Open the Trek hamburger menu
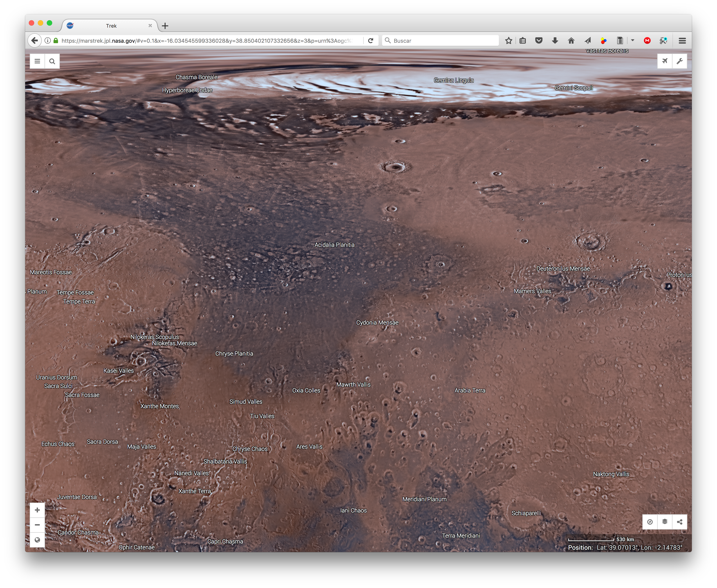The width and height of the screenshot is (717, 588). [x=37, y=61]
